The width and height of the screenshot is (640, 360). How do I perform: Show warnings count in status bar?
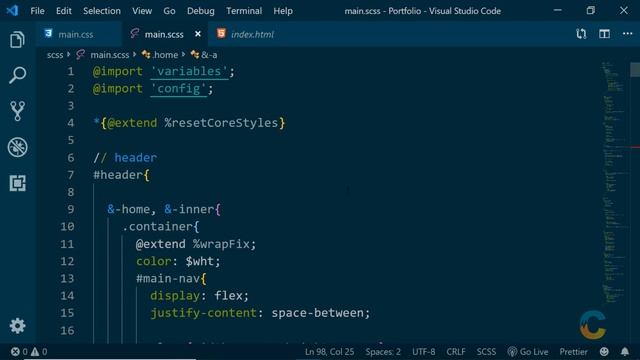pos(39,351)
